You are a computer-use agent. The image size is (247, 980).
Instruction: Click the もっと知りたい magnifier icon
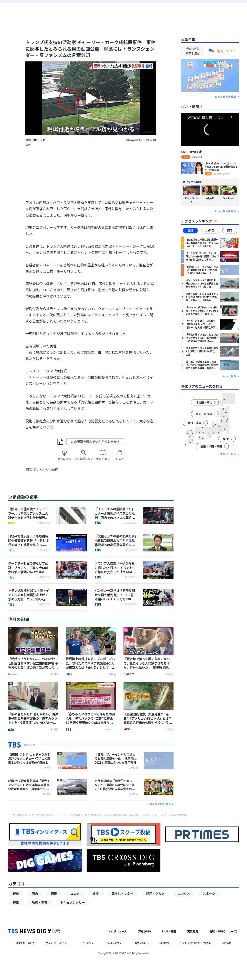84,452
